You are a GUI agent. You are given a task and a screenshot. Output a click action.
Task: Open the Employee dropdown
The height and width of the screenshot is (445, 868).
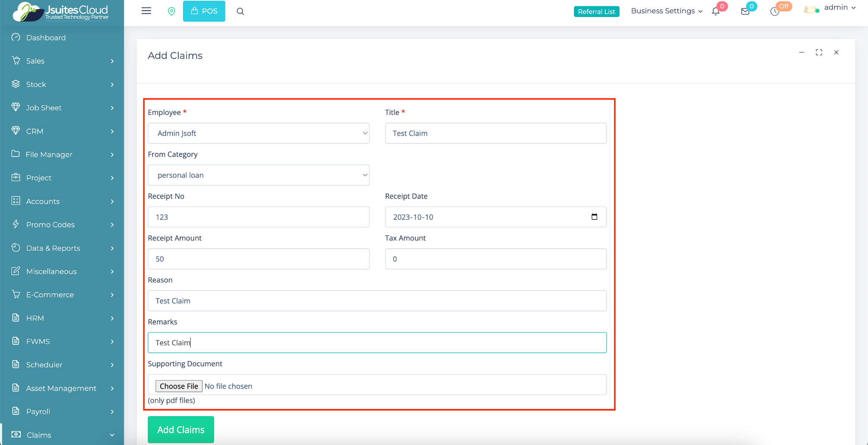pyautogui.click(x=259, y=133)
